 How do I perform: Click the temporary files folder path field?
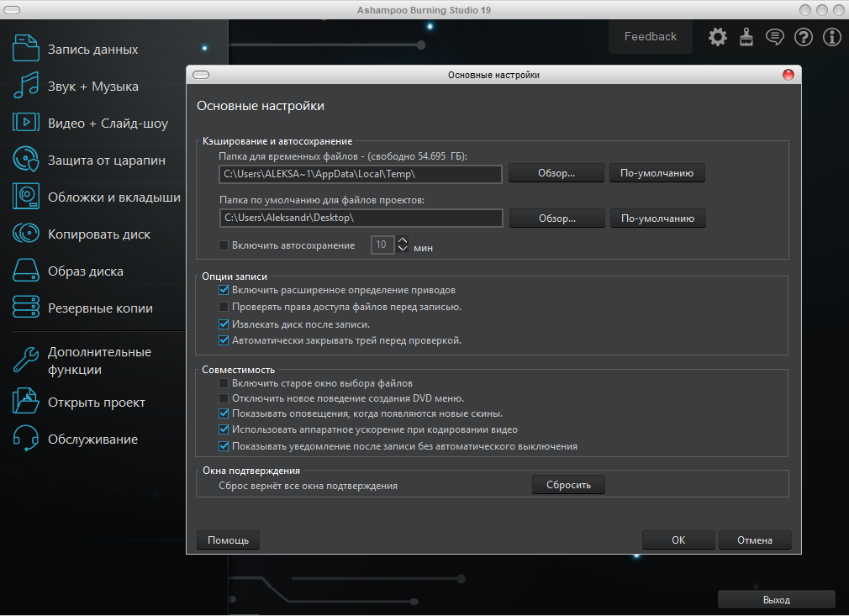click(360, 174)
